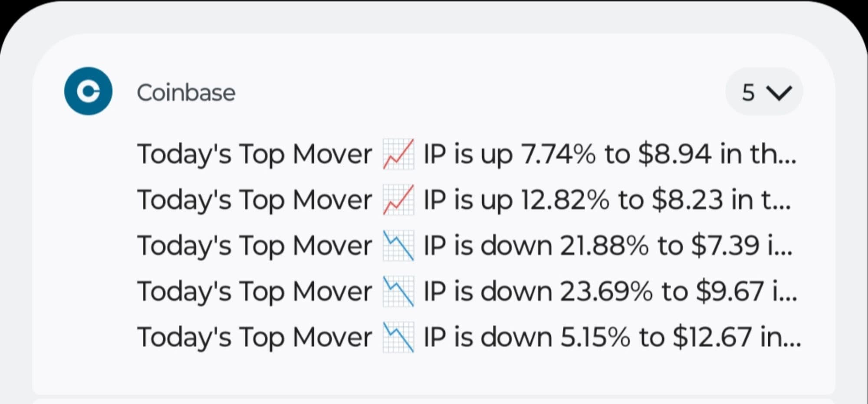Tap the Coinbase app logo icon
This screenshot has width=868, height=404.
point(88,91)
